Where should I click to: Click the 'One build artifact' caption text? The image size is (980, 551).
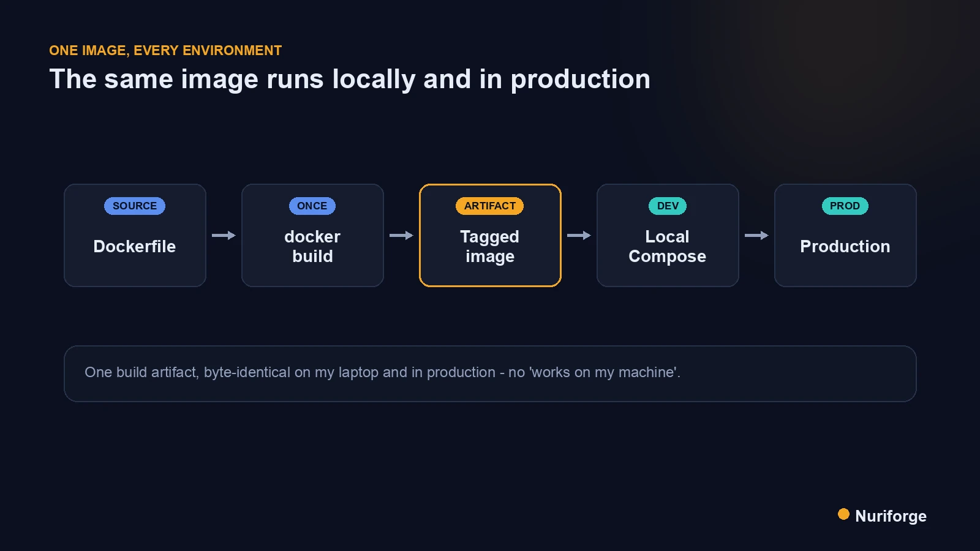(382, 372)
